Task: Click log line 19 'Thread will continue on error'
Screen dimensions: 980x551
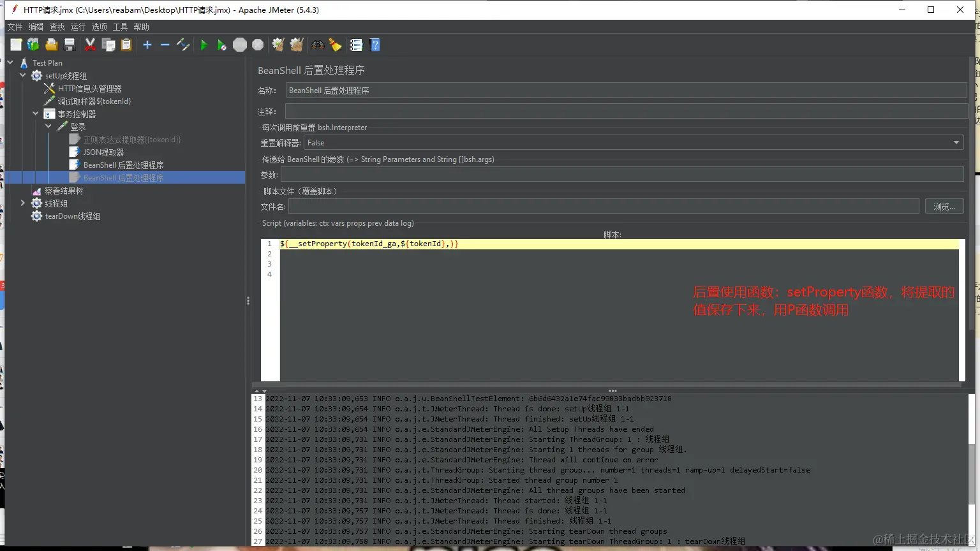Action: tap(462, 460)
